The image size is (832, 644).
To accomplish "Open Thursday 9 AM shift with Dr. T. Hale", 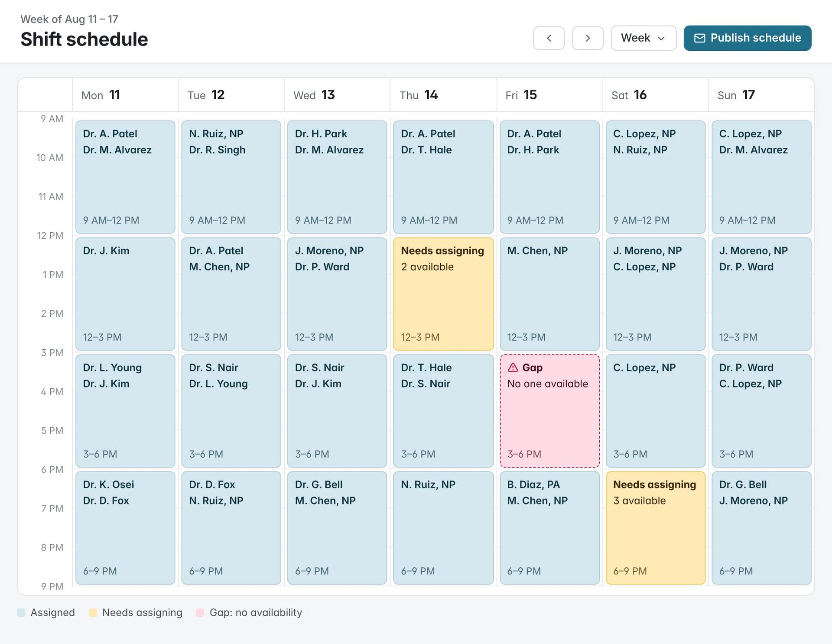I will coord(443,177).
